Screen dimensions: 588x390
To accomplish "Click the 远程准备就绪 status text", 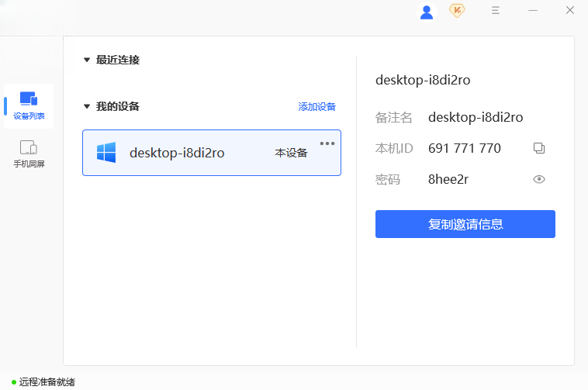I will tap(47, 382).
